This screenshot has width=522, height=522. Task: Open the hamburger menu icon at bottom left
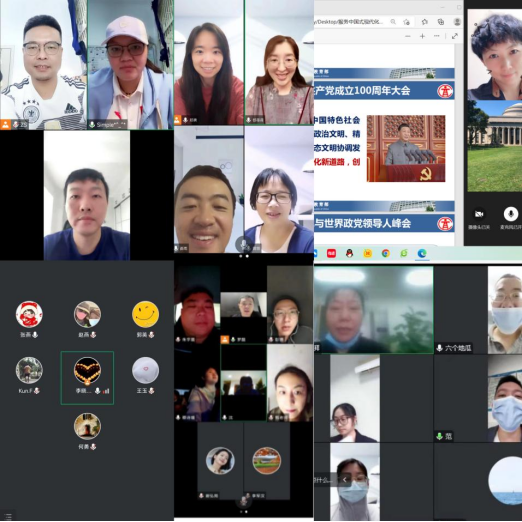tap(8, 516)
